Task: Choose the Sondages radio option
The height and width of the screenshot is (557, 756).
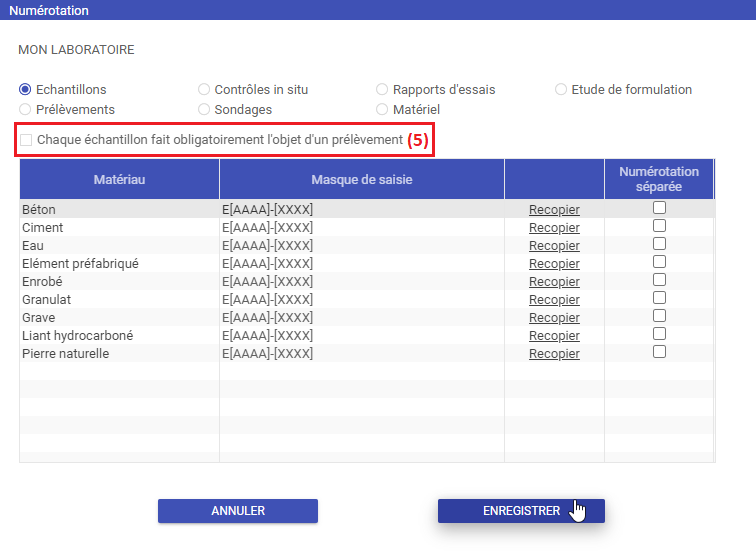Action: [204, 109]
